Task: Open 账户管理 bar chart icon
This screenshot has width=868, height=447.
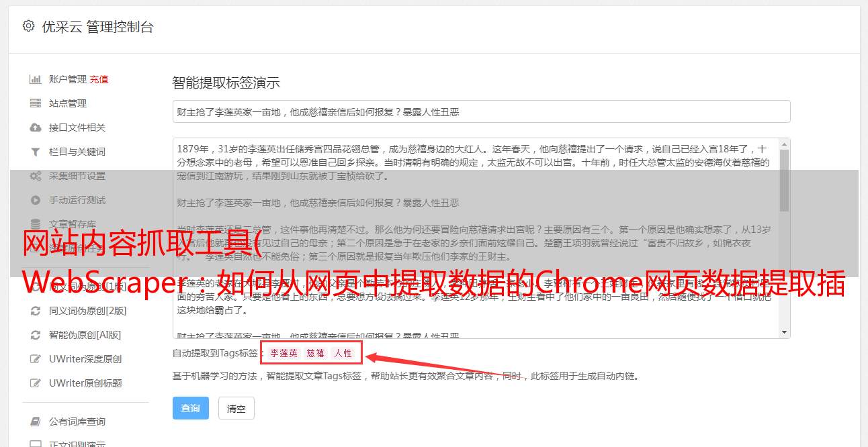Action: pos(36,79)
